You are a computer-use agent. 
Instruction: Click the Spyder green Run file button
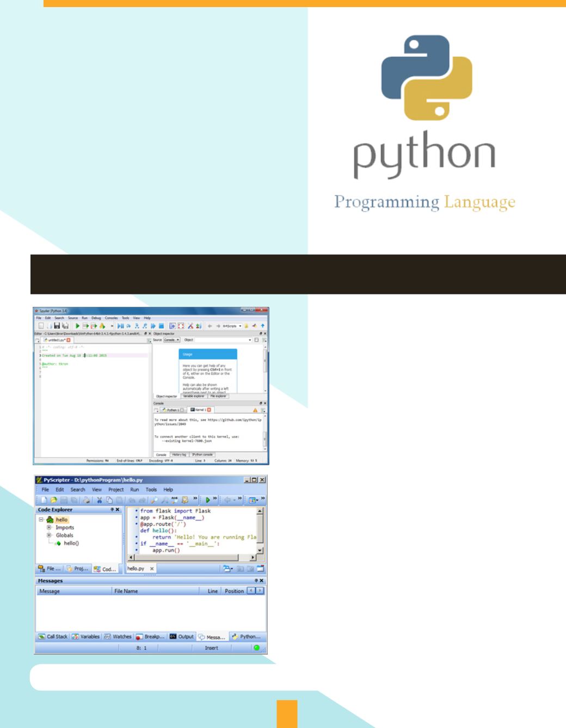coord(77,325)
